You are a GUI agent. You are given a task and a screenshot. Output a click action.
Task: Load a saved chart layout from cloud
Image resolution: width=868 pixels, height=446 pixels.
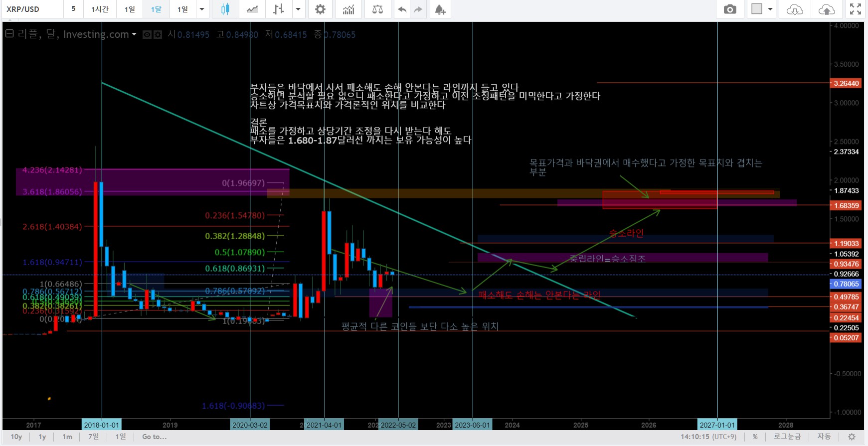794,9
